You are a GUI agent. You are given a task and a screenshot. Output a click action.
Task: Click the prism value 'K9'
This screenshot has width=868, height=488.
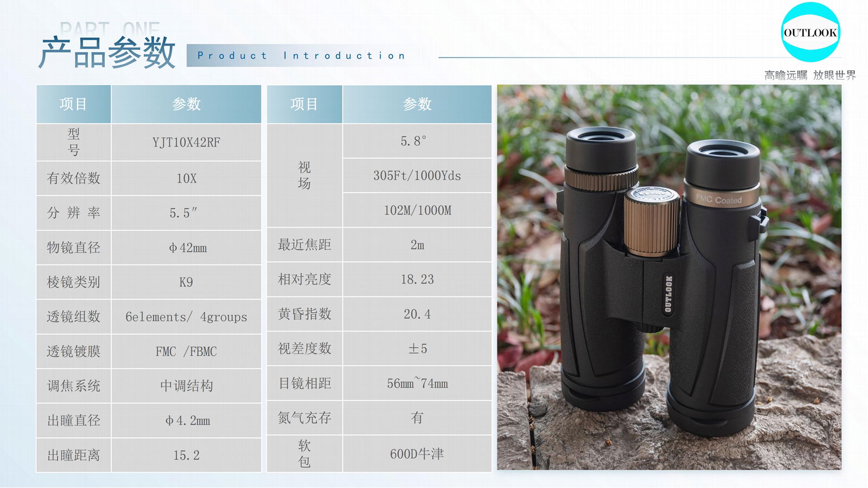[186, 282]
